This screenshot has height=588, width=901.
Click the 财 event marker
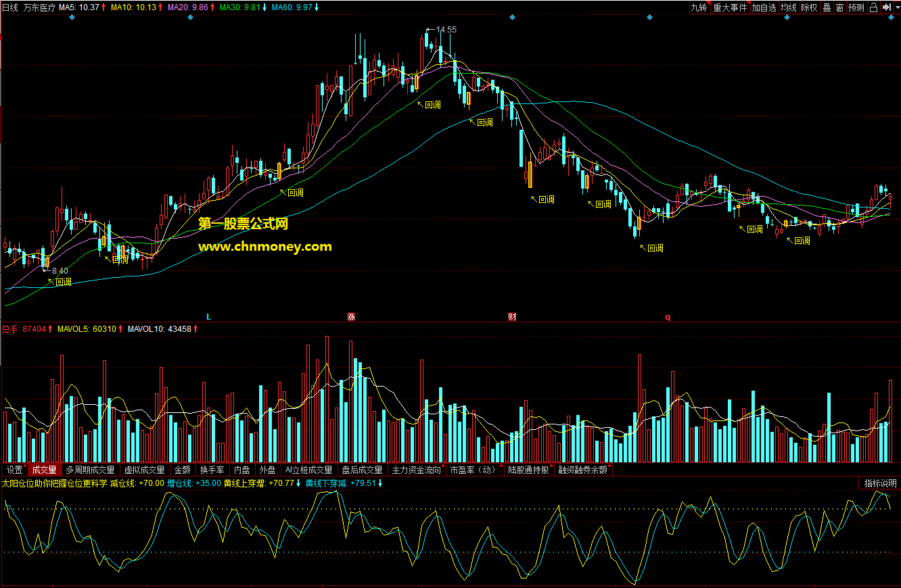point(512,316)
